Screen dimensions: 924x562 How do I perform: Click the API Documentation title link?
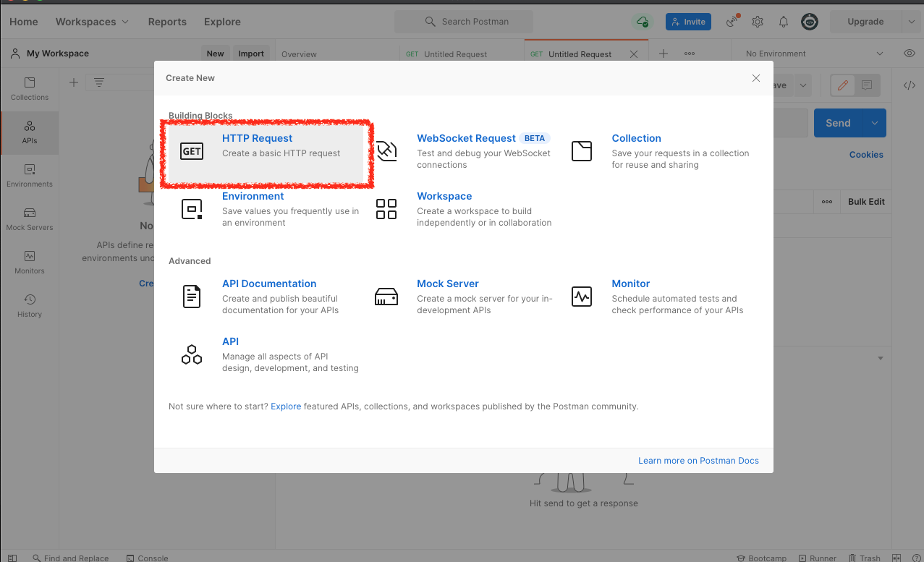coord(269,284)
